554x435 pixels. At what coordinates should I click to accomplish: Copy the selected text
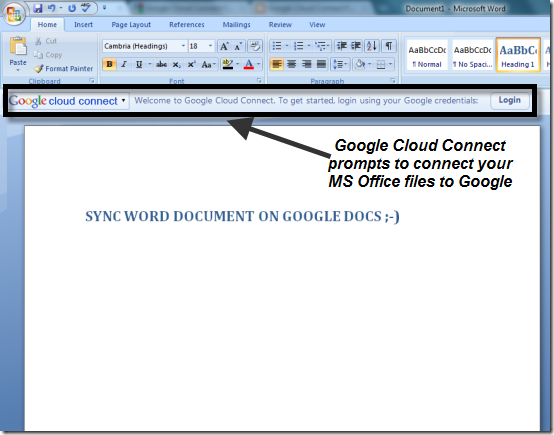[48, 55]
